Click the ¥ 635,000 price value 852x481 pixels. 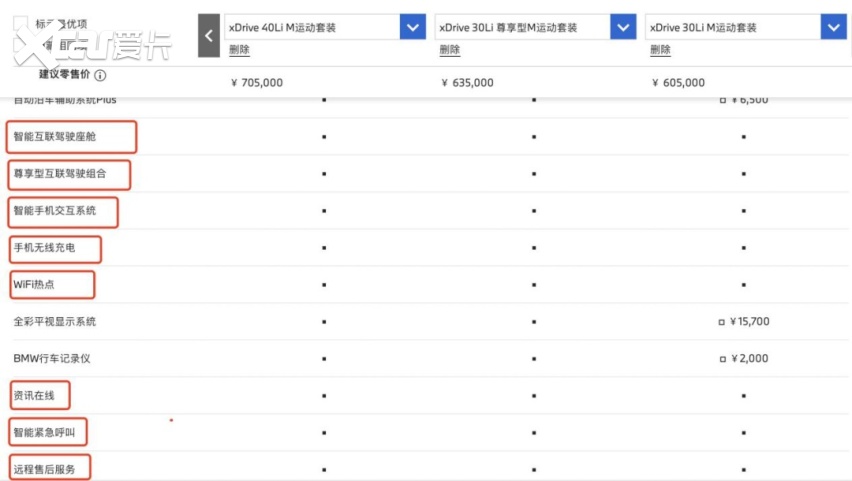coord(467,83)
